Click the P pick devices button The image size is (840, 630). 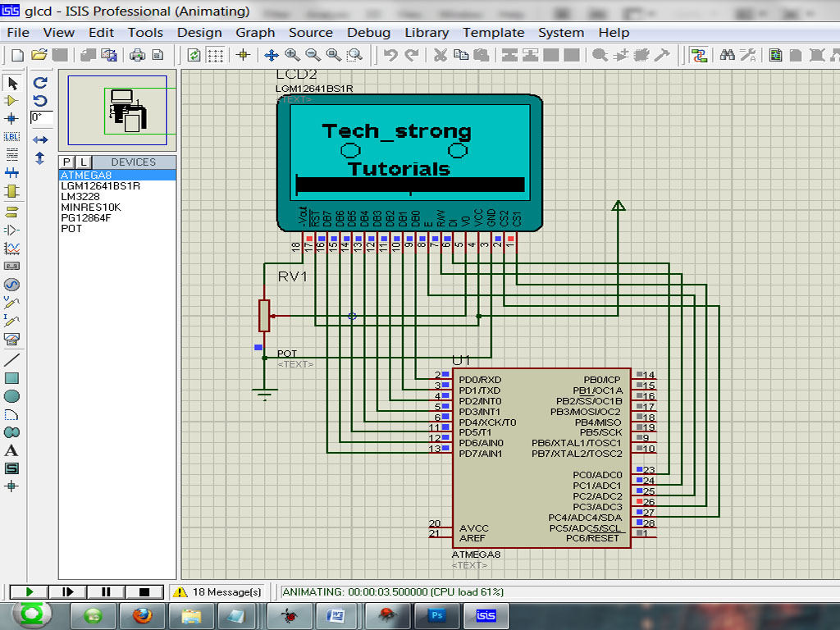pyautogui.click(x=67, y=162)
